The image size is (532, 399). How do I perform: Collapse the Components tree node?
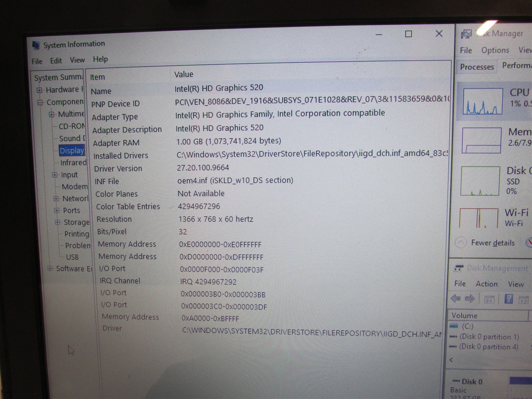pyautogui.click(x=40, y=102)
